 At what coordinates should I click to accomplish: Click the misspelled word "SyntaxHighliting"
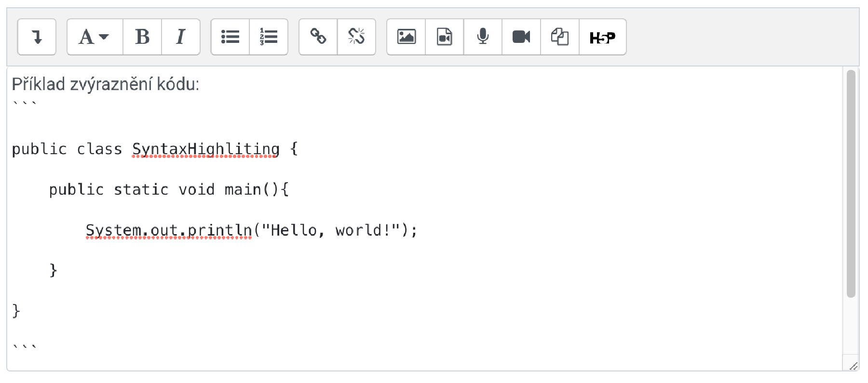(x=206, y=149)
